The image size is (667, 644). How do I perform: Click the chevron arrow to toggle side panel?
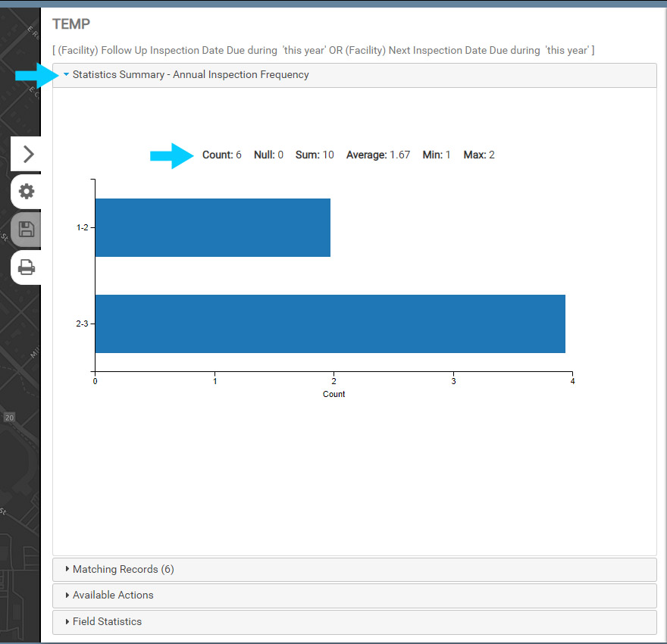(27, 154)
